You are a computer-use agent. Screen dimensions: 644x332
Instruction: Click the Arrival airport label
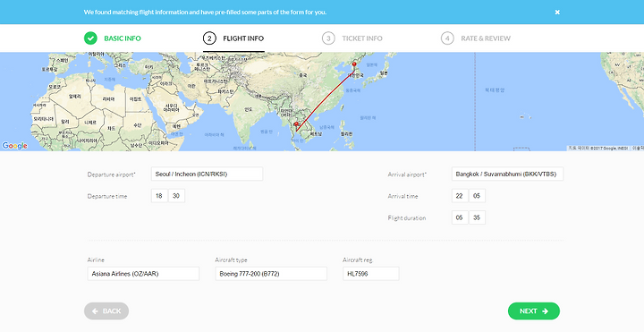pos(407,175)
